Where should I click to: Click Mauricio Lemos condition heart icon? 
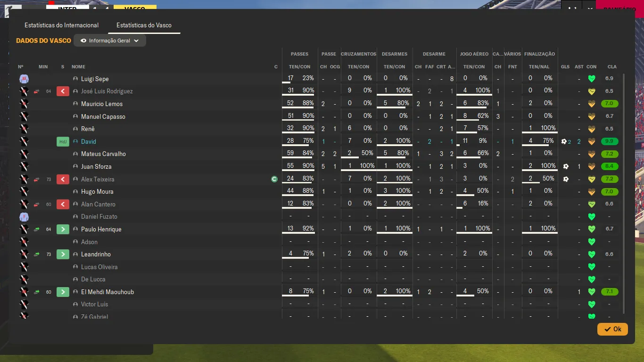(592, 104)
